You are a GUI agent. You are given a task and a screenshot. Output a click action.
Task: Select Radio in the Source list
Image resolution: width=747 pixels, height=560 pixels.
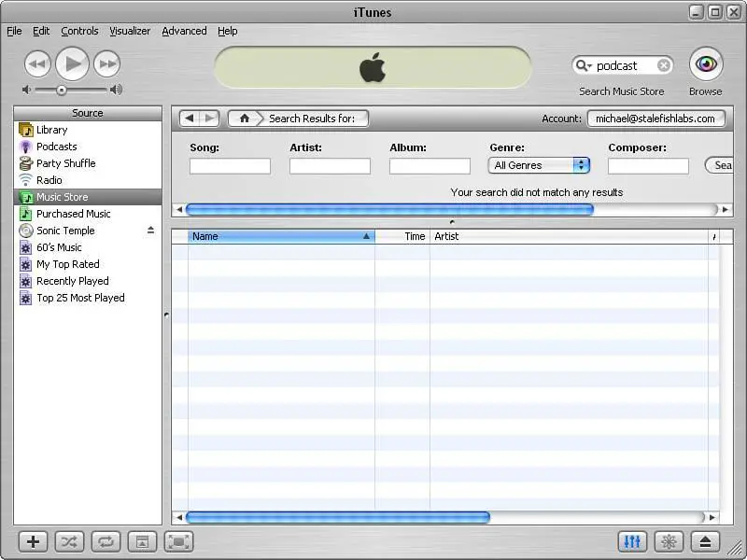point(88,180)
